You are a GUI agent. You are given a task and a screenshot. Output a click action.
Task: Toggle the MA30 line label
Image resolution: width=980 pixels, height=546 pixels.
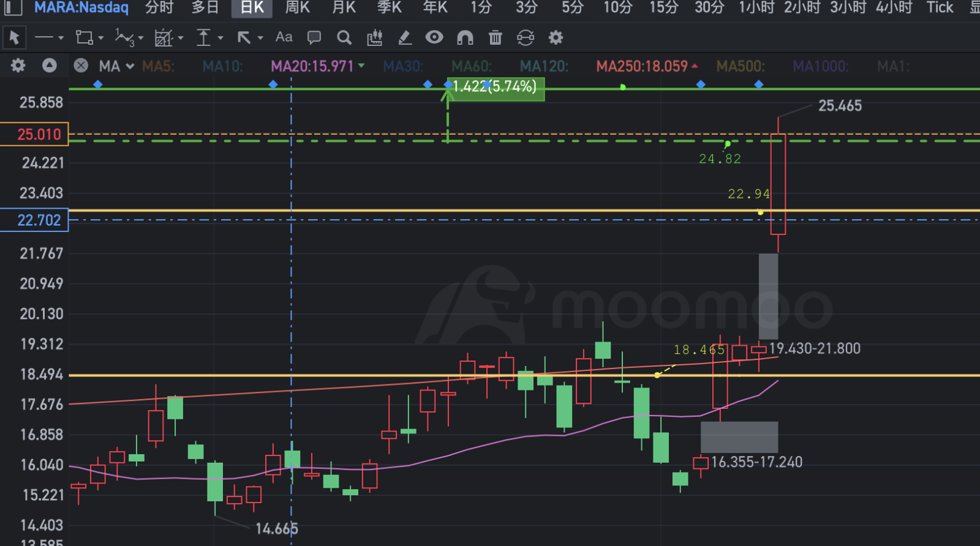pos(403,66)
